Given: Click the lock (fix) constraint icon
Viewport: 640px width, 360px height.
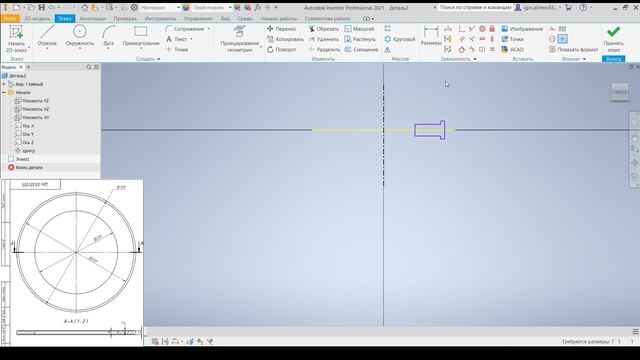Looking at the screenshot, I should pos(492,29).
